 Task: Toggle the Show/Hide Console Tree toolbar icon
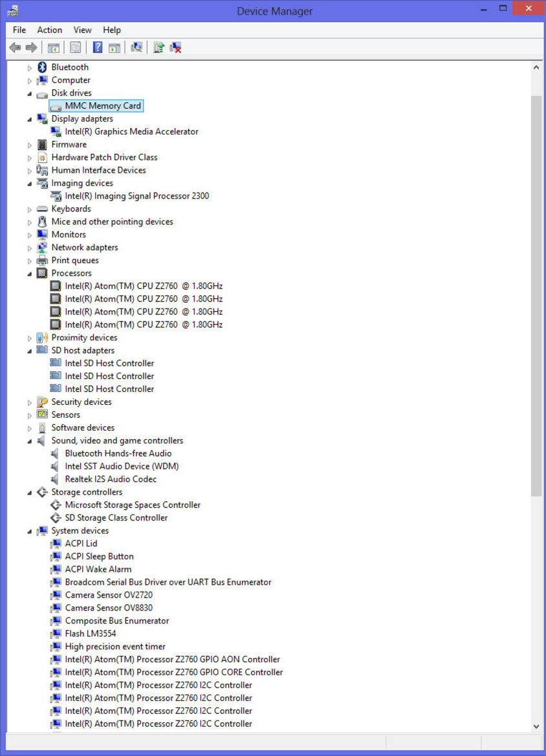point(54,47)
